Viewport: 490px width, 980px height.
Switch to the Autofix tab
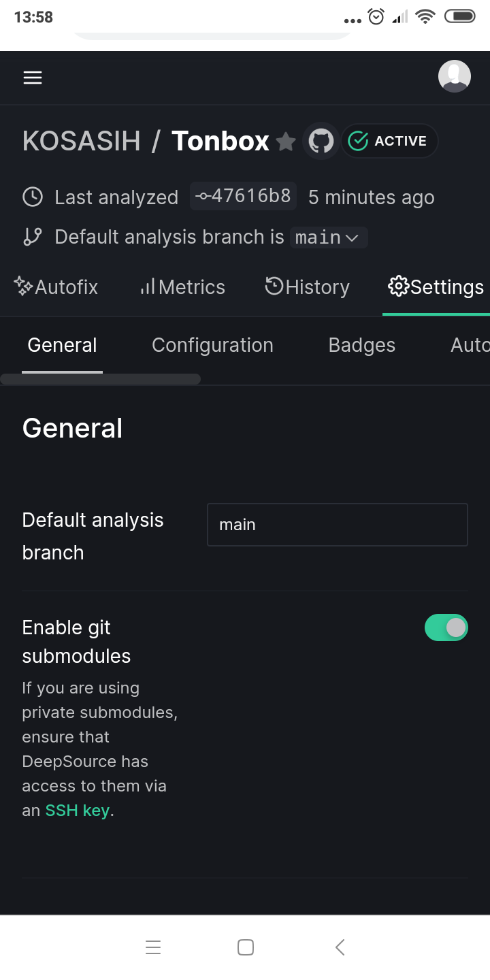click(x=56, y=287)
